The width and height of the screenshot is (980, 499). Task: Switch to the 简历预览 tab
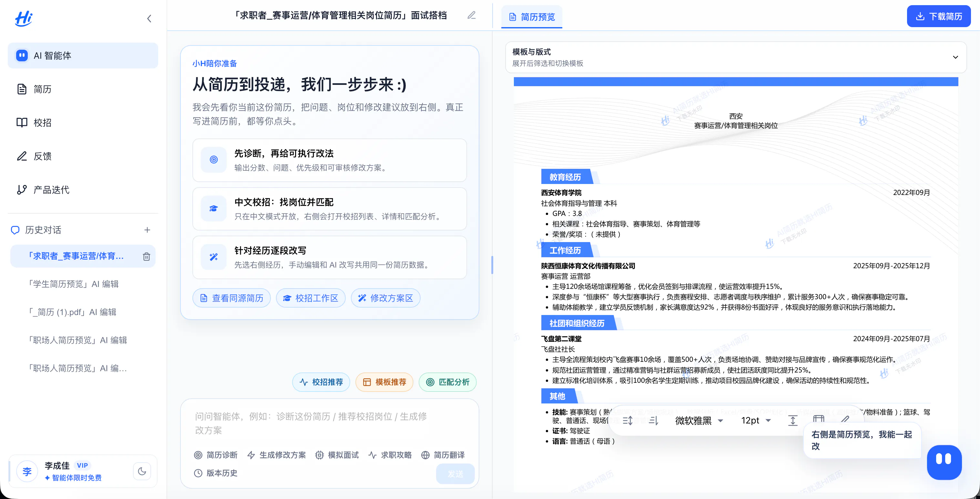pos(531,17)
